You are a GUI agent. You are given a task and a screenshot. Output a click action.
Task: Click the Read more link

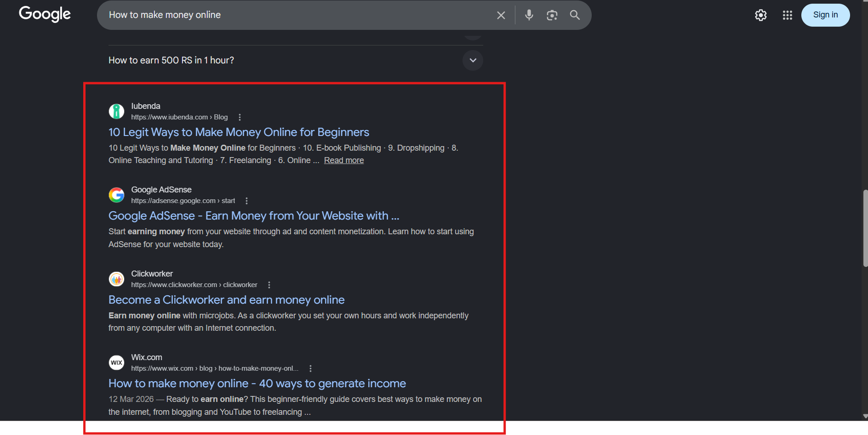[x=343, y=160]
